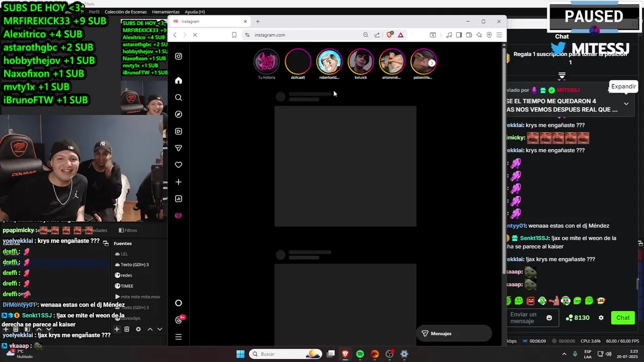The width and height of the screenshot is (644, 362).
Task: Open the zoom magnifier in address bar
Action: 366,35
